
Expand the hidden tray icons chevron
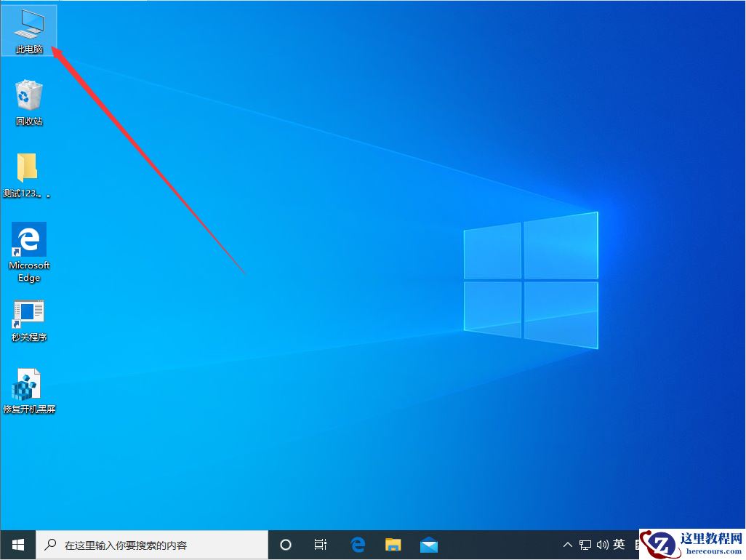(x=566, y=544)
